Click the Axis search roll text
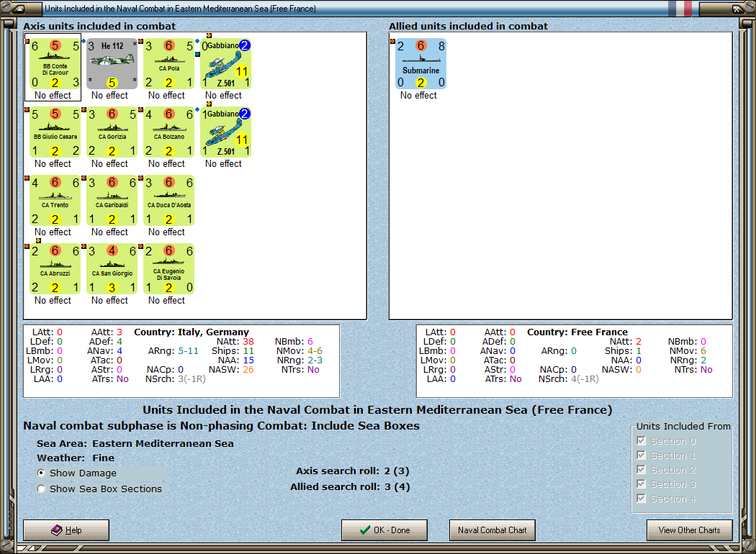 click(353, 471)
